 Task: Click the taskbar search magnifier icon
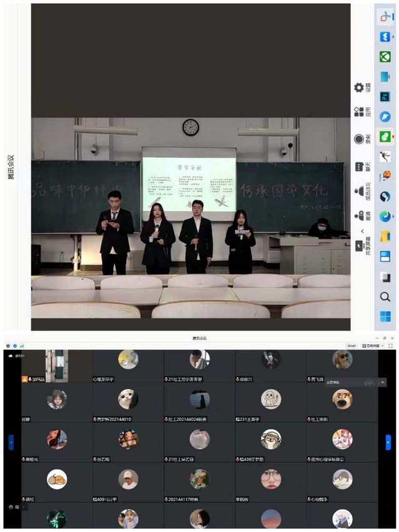coord(385,297)
